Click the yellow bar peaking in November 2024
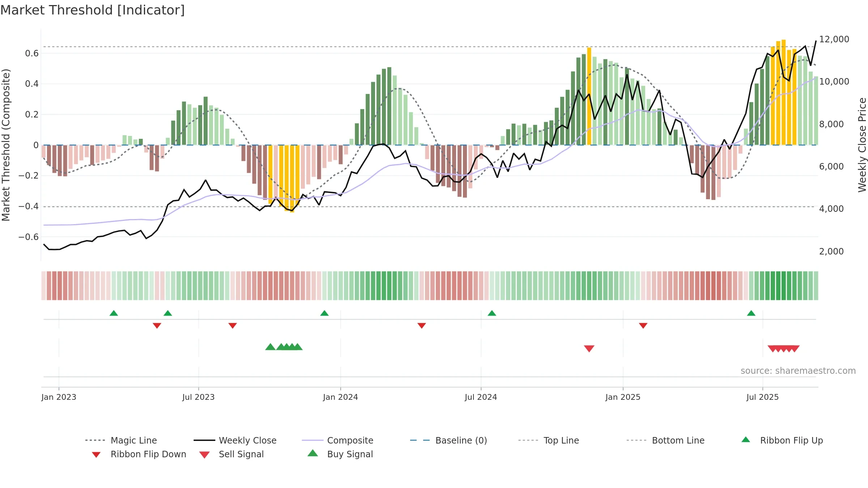The height and width of the screenshot is (488, 868). point(589,96)
